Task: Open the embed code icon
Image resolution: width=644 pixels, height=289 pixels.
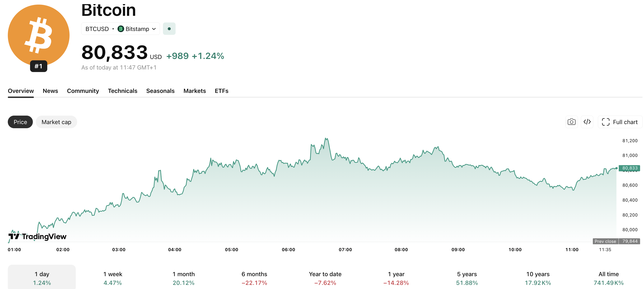Action: coord(587,122)
